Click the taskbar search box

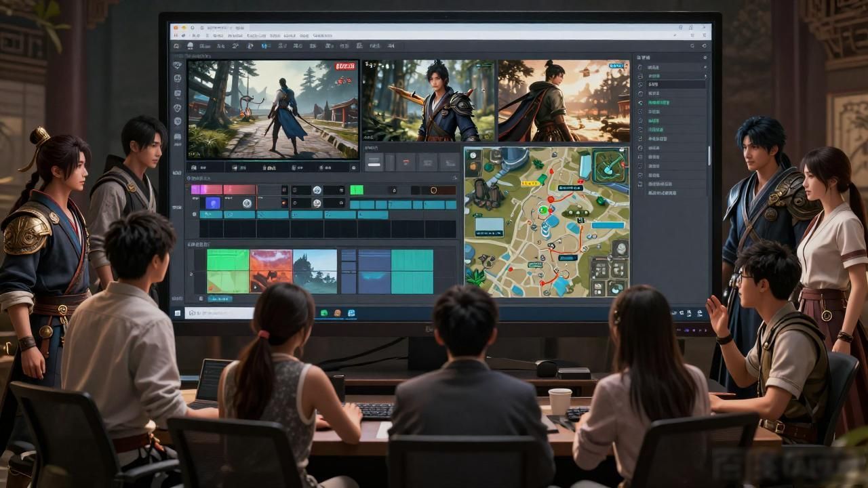coord(220,313)
